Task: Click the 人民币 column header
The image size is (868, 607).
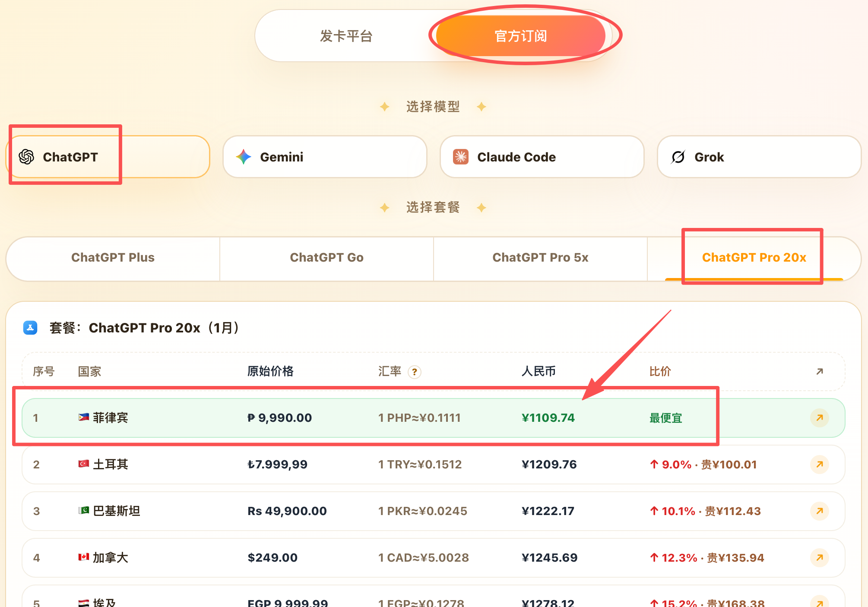Action: click(539, 371)
